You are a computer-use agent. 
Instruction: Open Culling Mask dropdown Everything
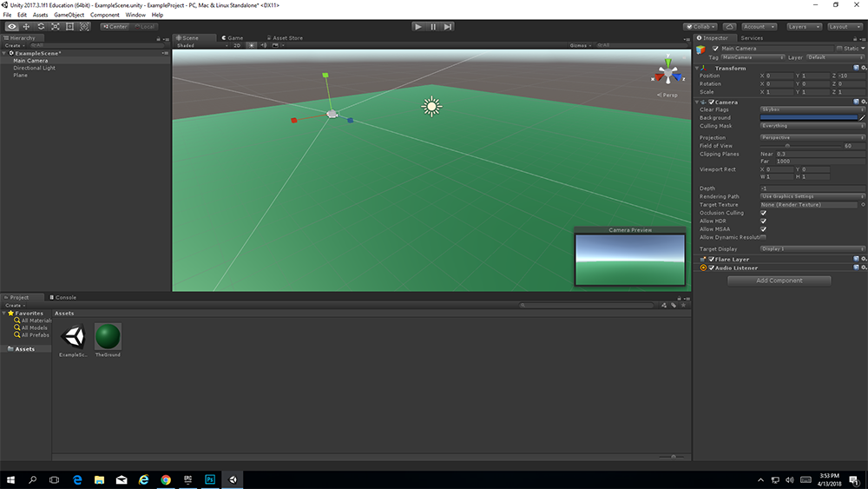(812, 126)
